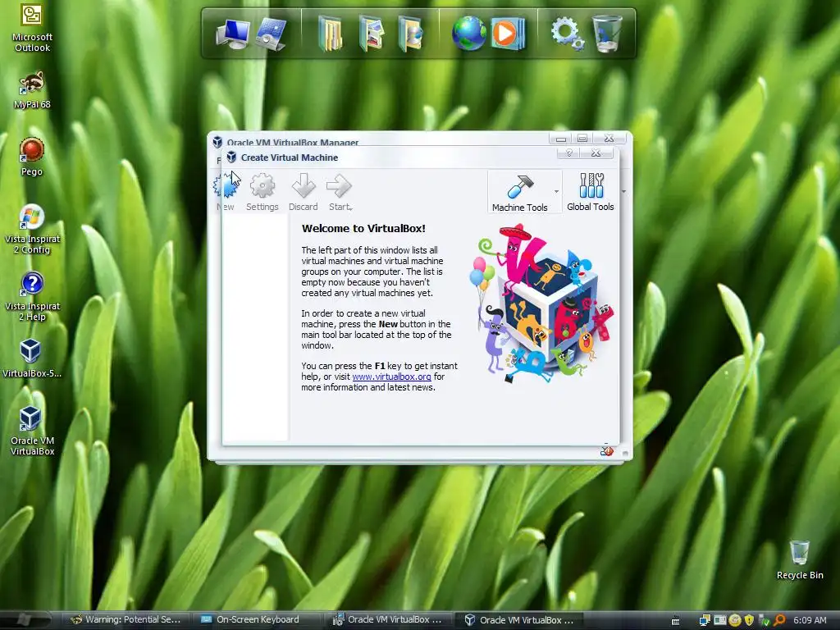This screenshot has width=840, height=630.
Task: Click the active Oracle VM VirtualBox taskbar button
Action: point(521,620)
